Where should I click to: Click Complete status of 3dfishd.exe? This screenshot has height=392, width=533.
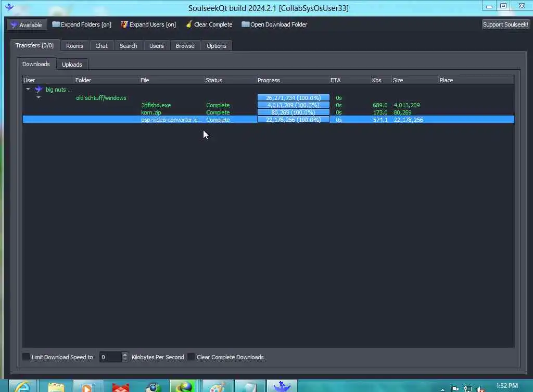point(218,105)
